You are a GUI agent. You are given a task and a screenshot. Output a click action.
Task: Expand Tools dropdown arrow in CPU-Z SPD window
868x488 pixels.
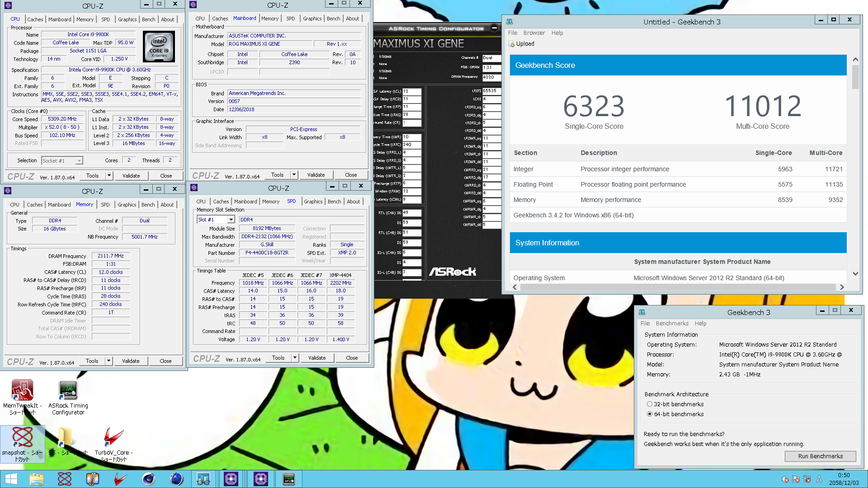(x=295, y=358)
